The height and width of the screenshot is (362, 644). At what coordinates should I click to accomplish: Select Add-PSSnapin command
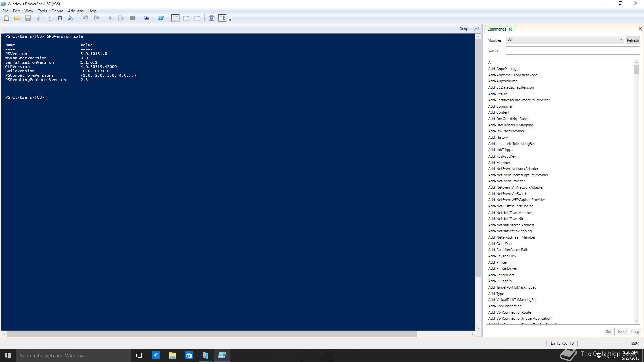(500, 281)
